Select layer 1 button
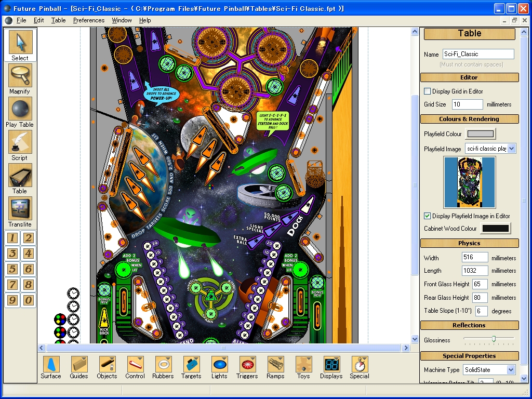532x399 pixels. (12, 238)
